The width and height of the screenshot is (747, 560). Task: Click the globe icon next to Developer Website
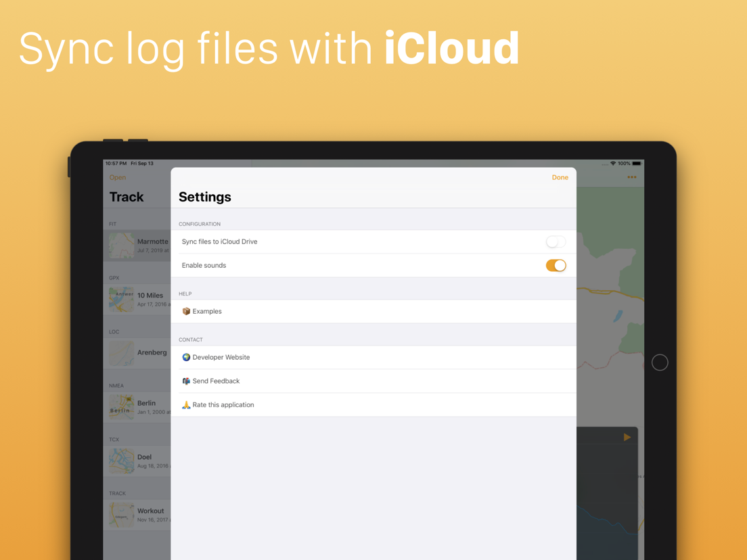186,357
